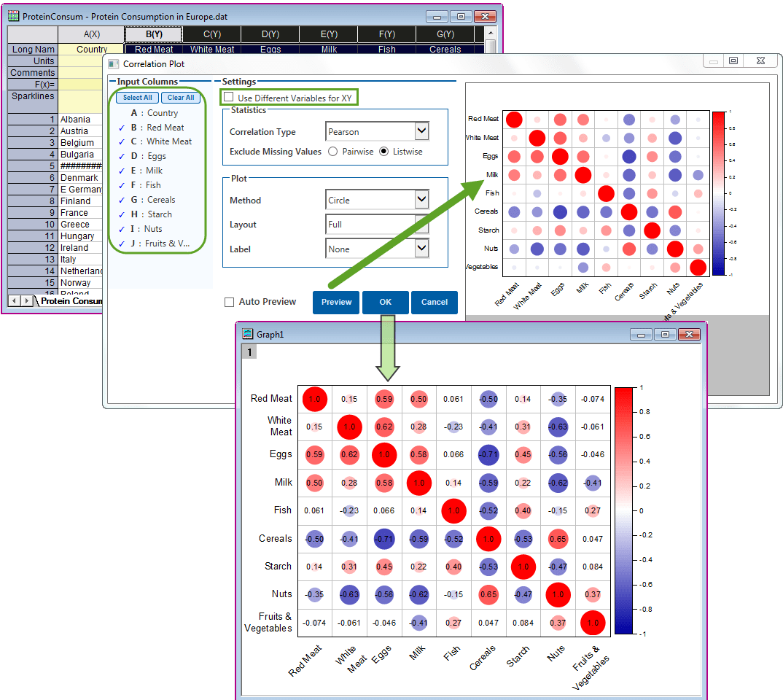
Task: Select the layer 1 icon in Graph1
Action: click(x=249, y=352)
